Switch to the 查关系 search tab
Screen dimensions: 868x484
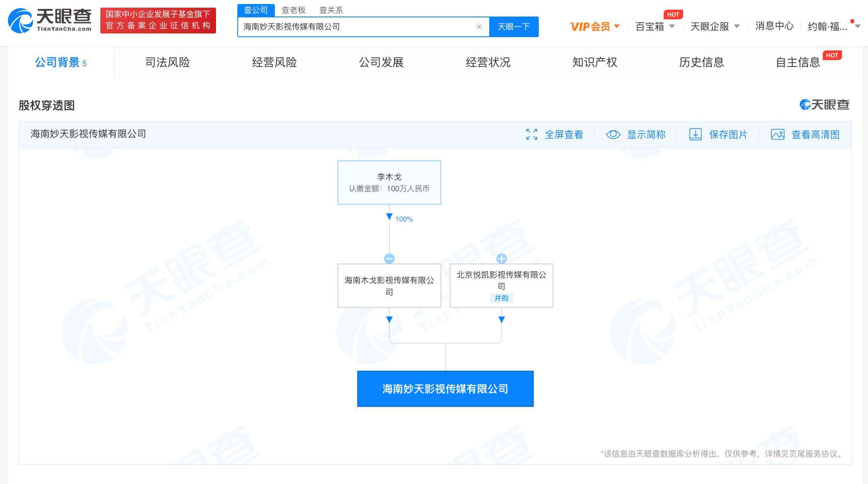click(x=331, y=10)
